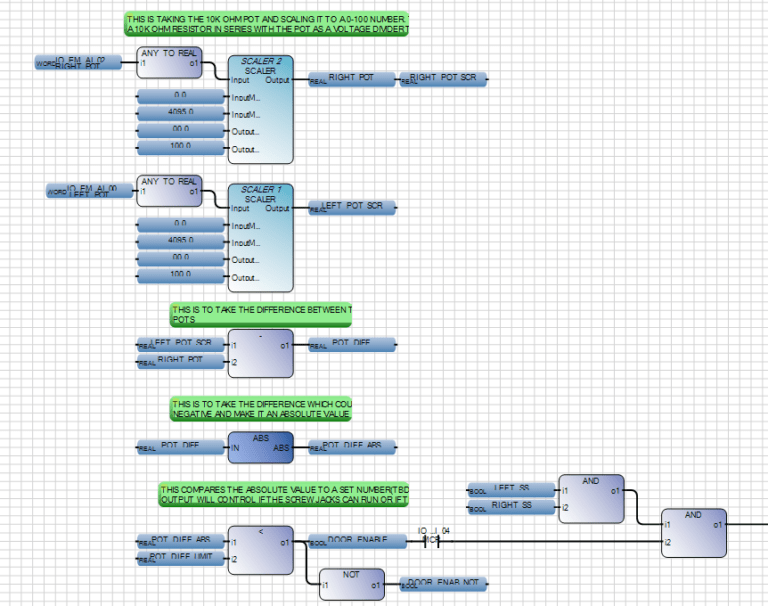Click LEFT_POT_SCR output tag of SCALER_1
The height and width of the screenshot is (606, 768).
point(352,207)
